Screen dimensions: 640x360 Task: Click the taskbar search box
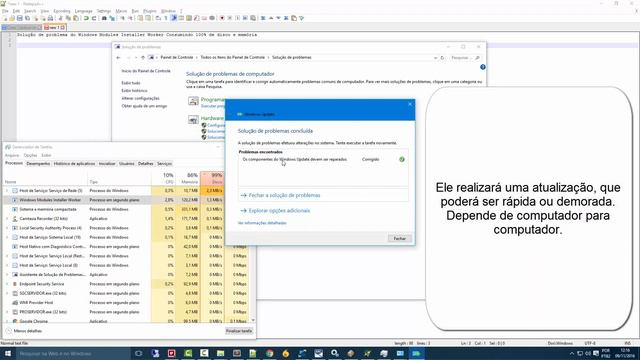pos(73,353)
